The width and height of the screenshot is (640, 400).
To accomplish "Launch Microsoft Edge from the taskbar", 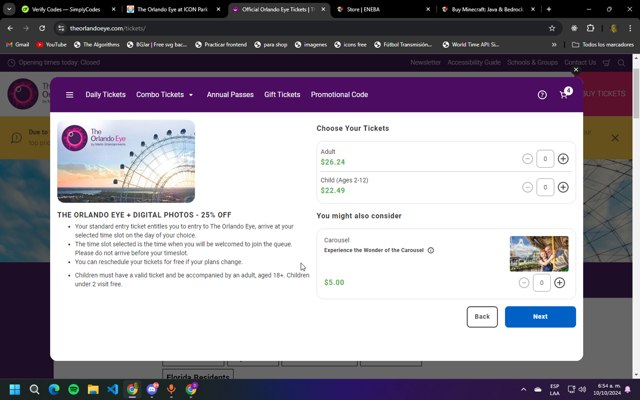I will [54, 389].
